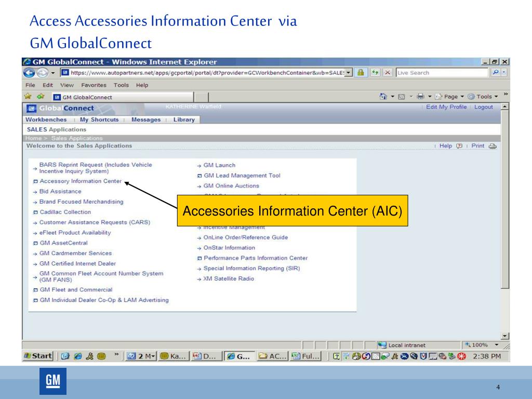Screen dimensions: 532x399
Task: Open the Page dropdown menu
Action: click(449, 97)
